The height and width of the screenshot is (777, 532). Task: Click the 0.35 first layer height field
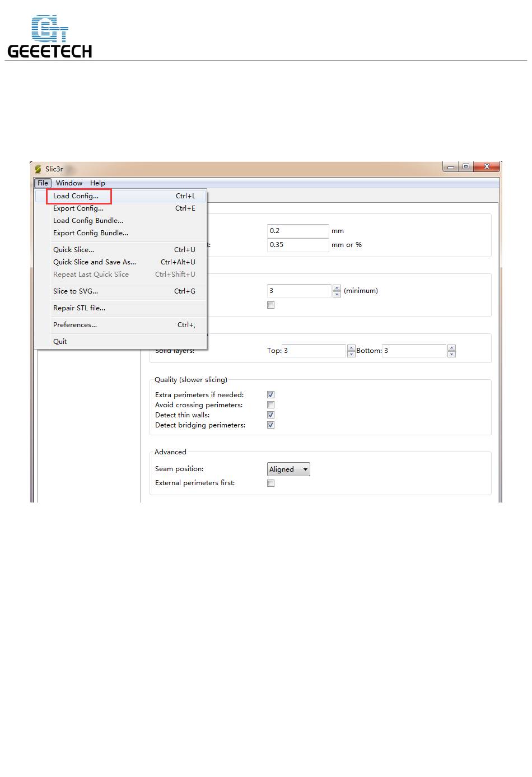298,245
